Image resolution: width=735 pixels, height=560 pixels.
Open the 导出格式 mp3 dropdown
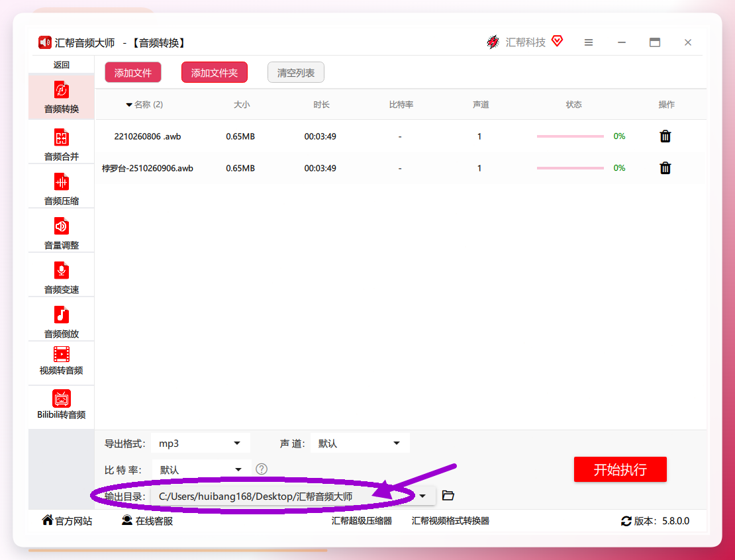coord(201,443)
